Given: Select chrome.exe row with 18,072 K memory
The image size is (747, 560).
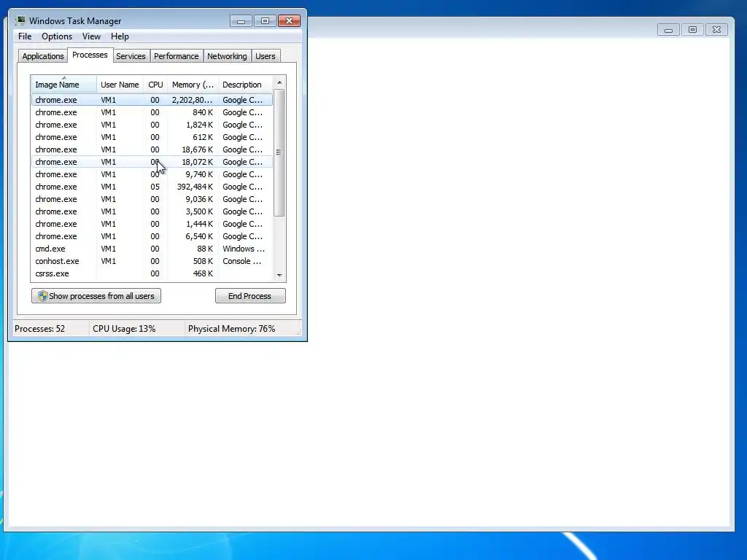Looking at the screenshot, I should (x=152, y=162).
